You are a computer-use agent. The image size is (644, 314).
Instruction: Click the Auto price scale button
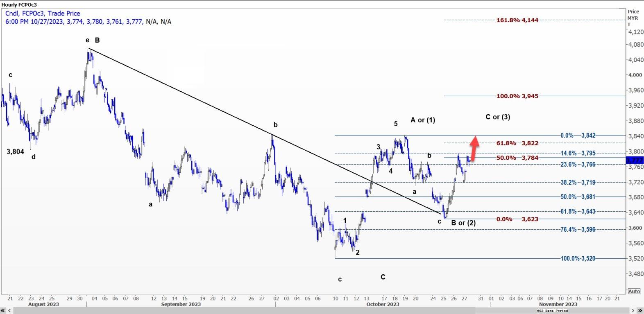point(634,291)
